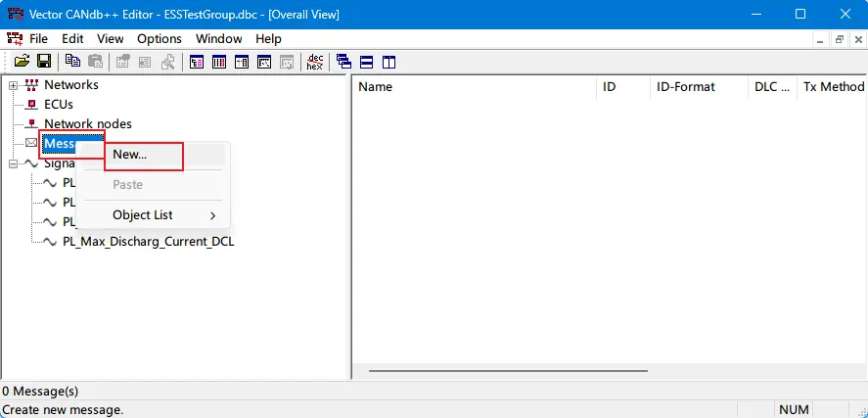Expand the Networks tree node
Screen dimensions: 868x418
tap(14, 85)
